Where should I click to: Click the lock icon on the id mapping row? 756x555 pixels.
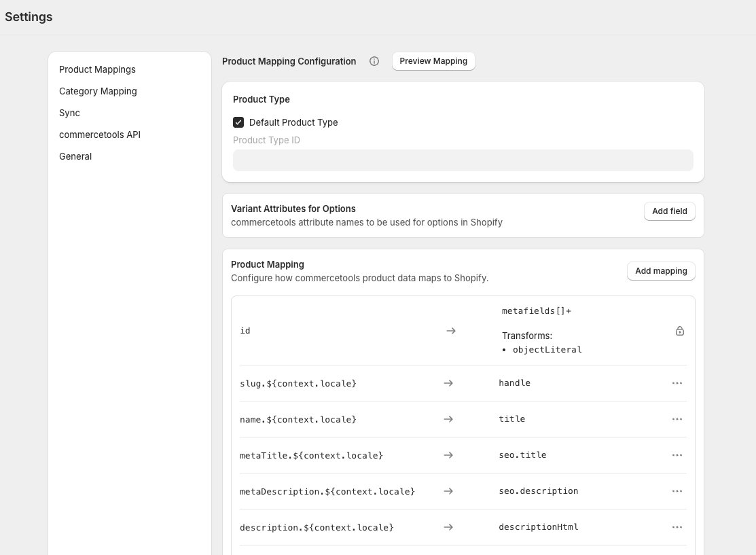coord(680,331)
